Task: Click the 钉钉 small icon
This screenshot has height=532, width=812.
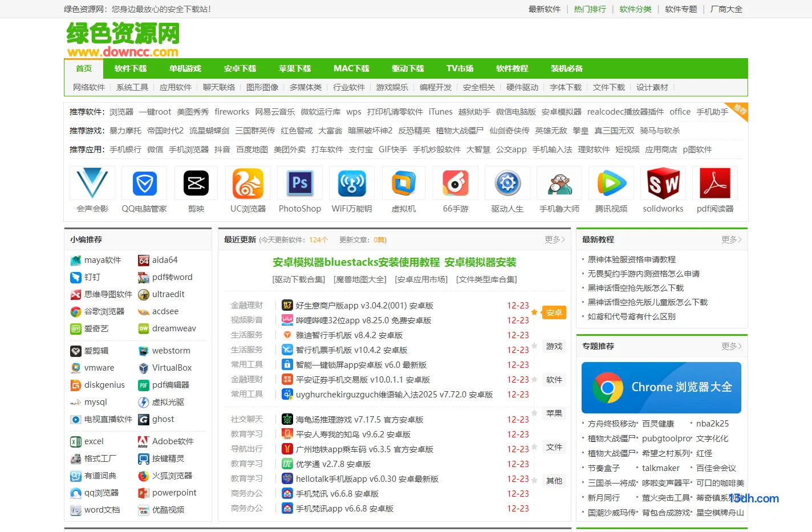Action: pyautogui.click(x=76, y=278)
